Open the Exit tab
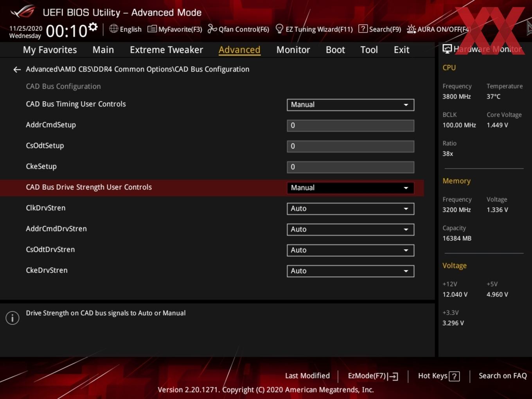Screen dimensions: 532x399 (401, 50)
